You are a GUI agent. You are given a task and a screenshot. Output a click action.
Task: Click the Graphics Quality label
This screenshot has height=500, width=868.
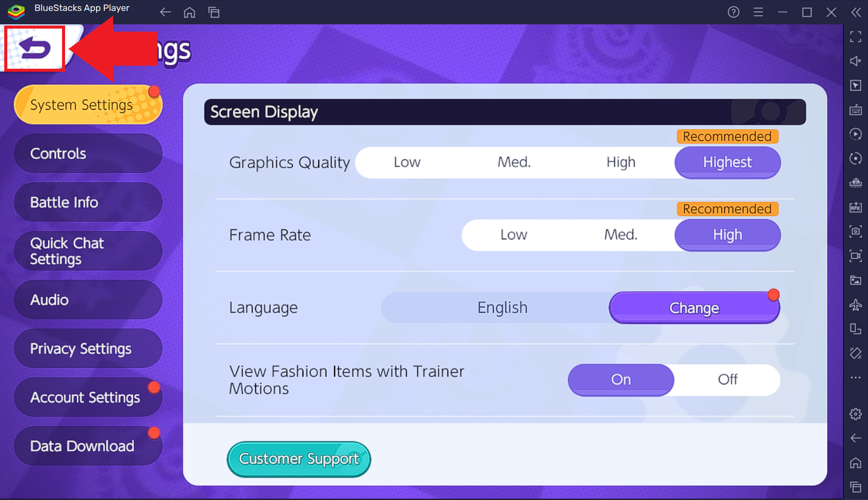pos(290,162)
